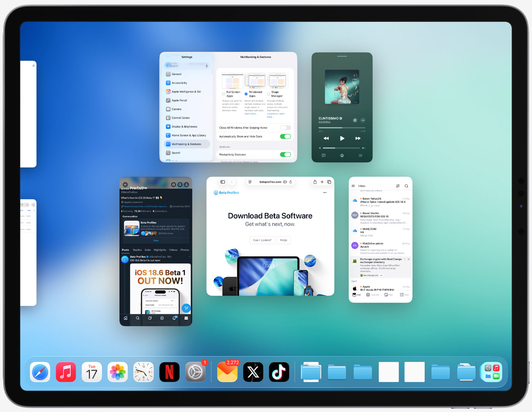This screenshot has height=412, width=532.
Task: Open Netflix from the dock
Action: click(169, 372)
